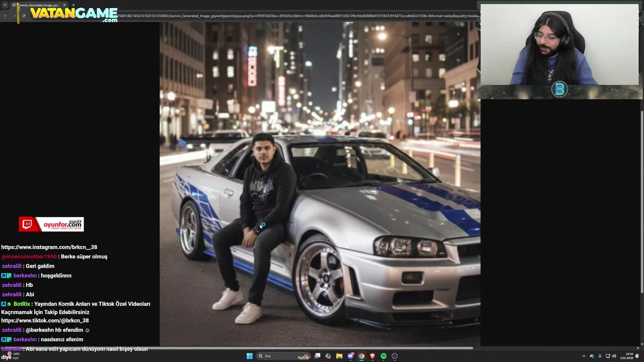The width and height of the screenshot is (644, 362).
Task: Click the generated Skyline car image
Action: (x=320, y=184)
